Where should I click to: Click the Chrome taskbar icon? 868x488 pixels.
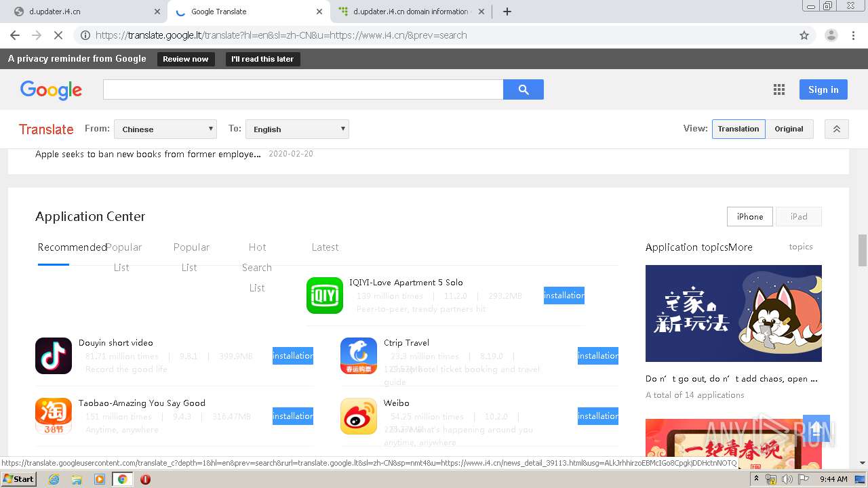click(x=122, y=479)
